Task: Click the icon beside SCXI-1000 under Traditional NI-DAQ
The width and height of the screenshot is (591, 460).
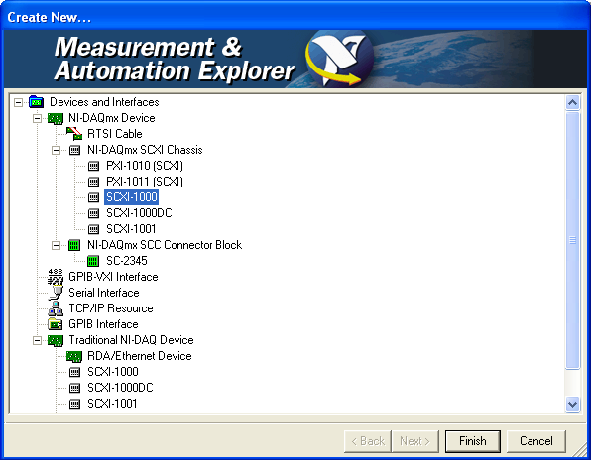Action: (74, 373)
